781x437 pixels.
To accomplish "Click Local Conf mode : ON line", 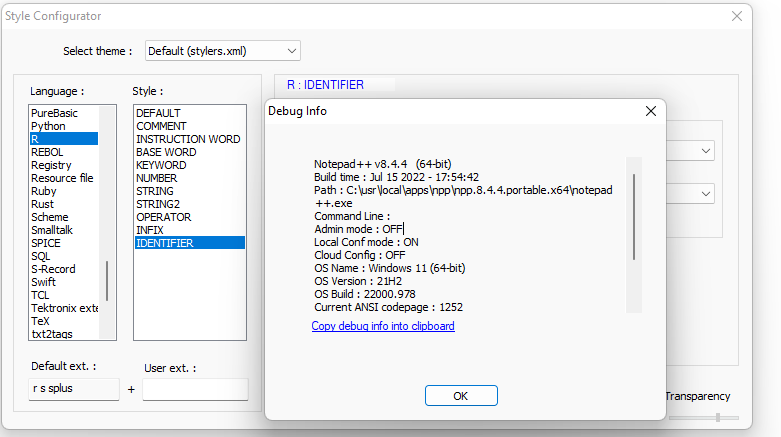I will 366,242.
